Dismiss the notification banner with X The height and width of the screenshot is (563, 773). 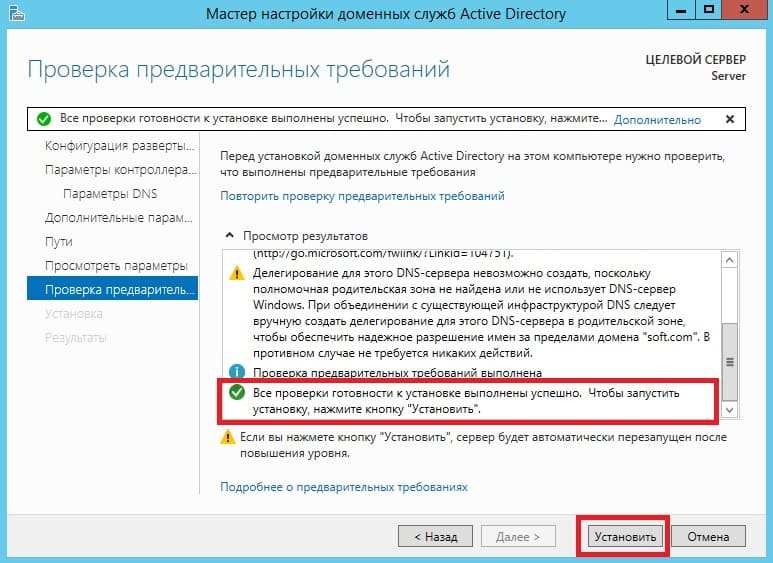coord(730,119)
